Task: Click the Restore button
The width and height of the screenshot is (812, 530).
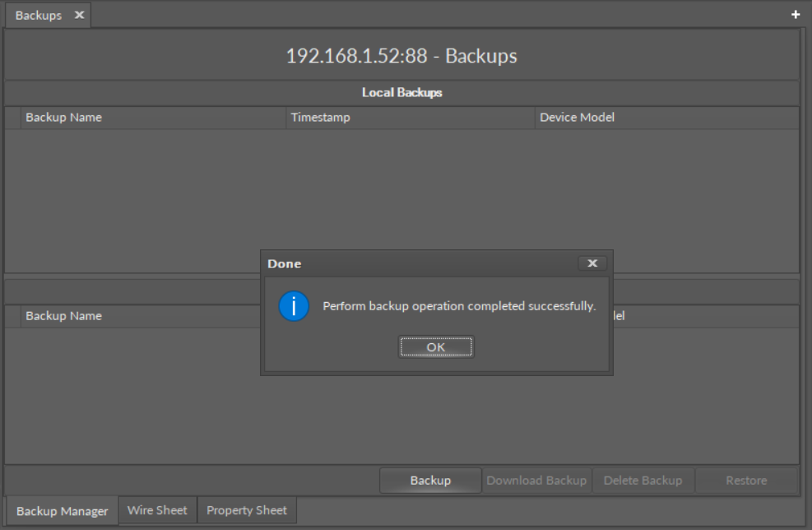Action: pos(746,481)
